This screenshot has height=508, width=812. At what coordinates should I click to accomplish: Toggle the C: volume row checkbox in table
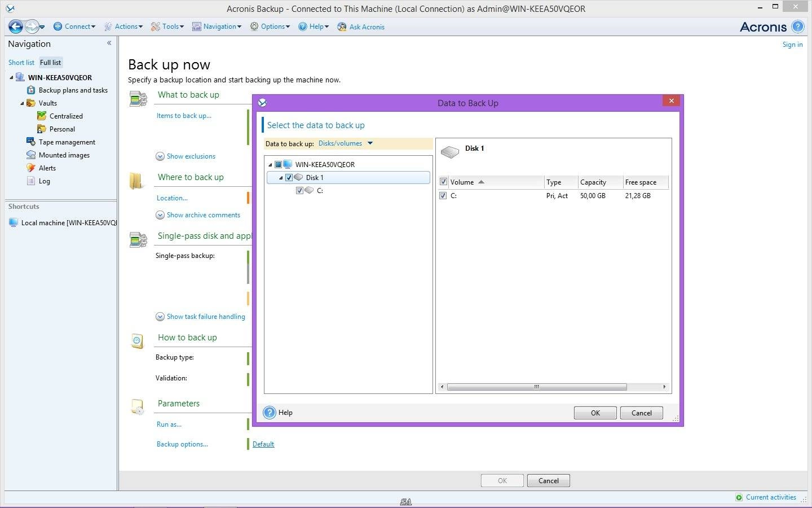coord(443,196)
